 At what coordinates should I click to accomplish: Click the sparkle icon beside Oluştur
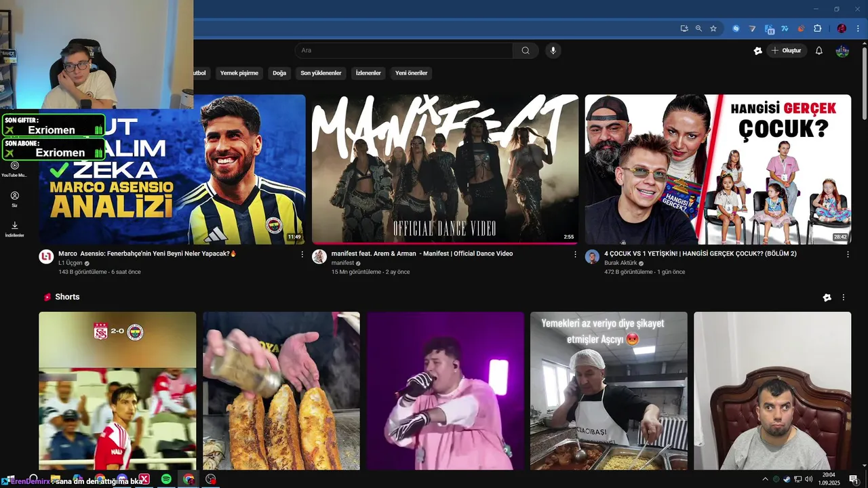tap(758, 51)
